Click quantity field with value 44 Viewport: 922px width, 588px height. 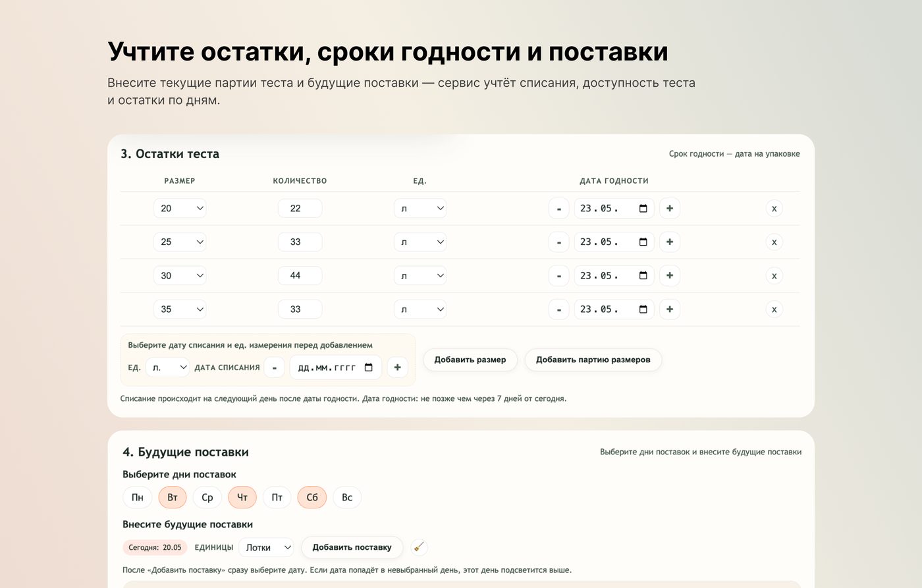(x=300, y=276)
